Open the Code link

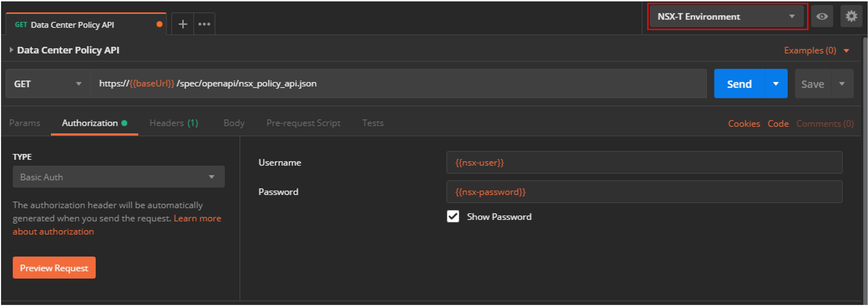pos(778,124)
